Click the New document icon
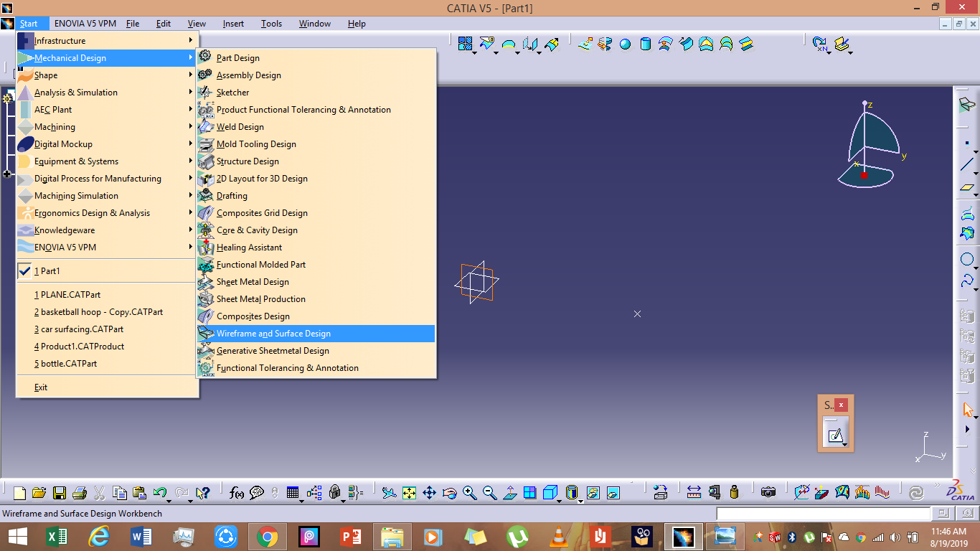 point(19,493)
